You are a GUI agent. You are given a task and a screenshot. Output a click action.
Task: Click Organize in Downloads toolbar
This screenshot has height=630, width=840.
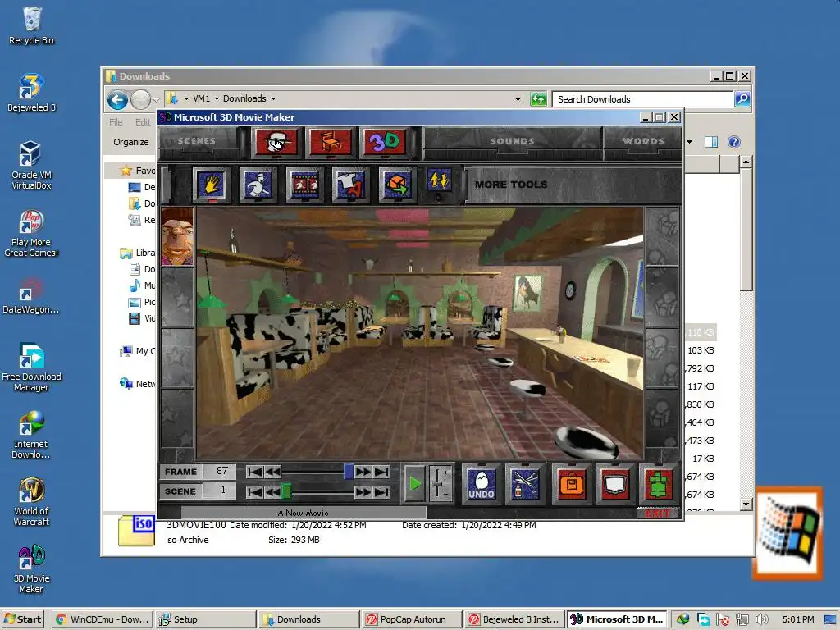click(131, 142)
